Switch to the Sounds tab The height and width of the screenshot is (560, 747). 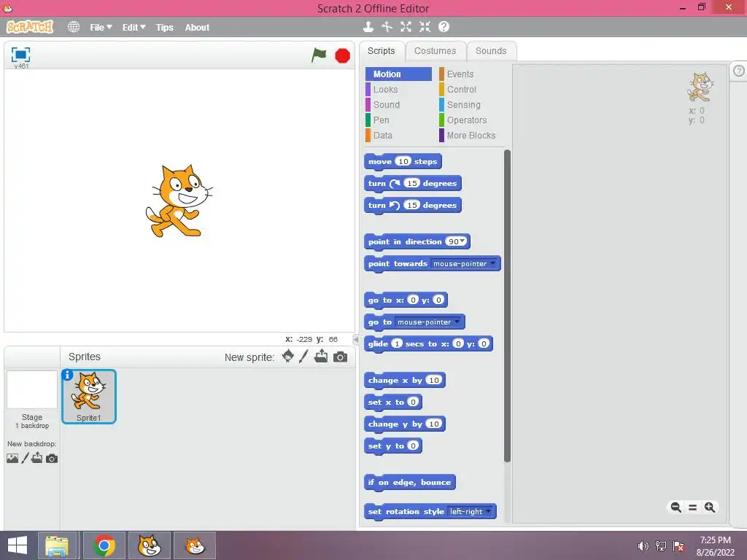click(491, 51)
